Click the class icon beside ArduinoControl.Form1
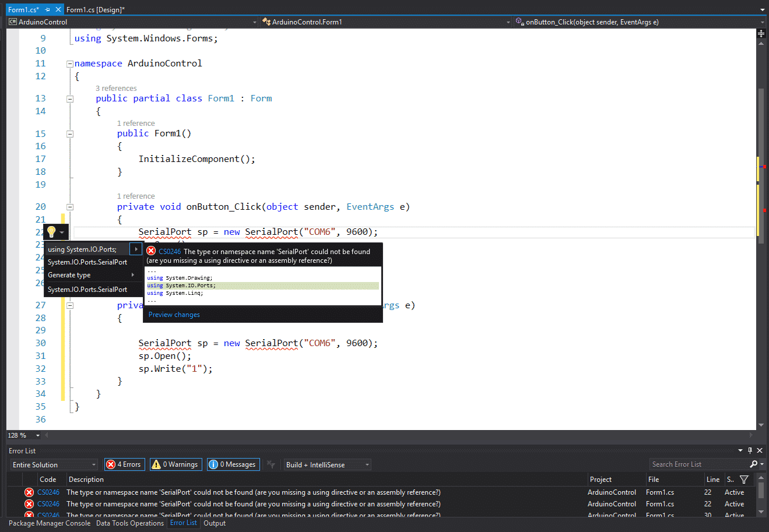 [x=266, y=22]
